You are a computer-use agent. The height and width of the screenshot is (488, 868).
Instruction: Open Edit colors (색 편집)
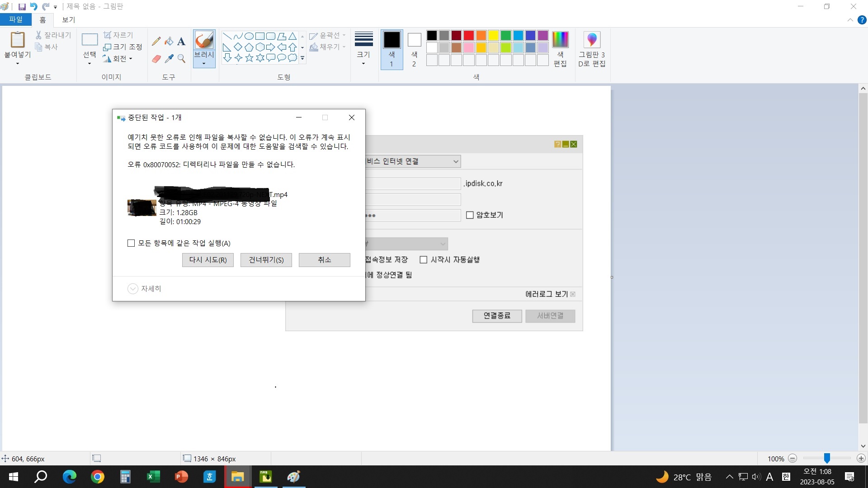tap(560, 49)
